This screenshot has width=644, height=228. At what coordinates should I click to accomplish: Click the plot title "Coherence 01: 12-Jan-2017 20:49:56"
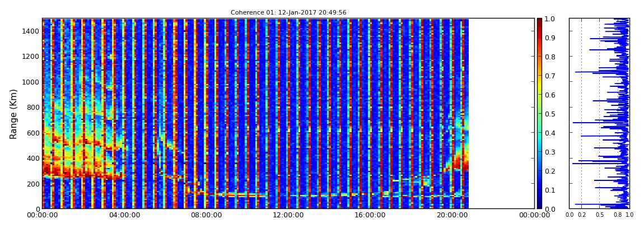point(288,13)
